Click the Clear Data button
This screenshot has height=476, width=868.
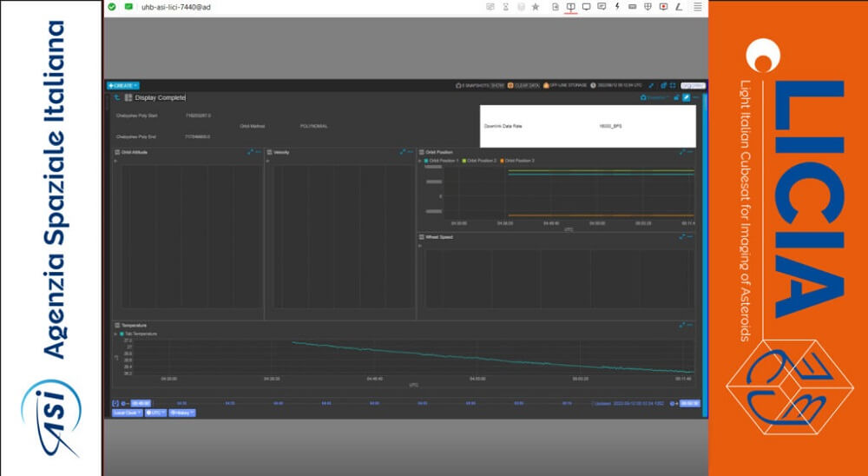tap(523, 85)
